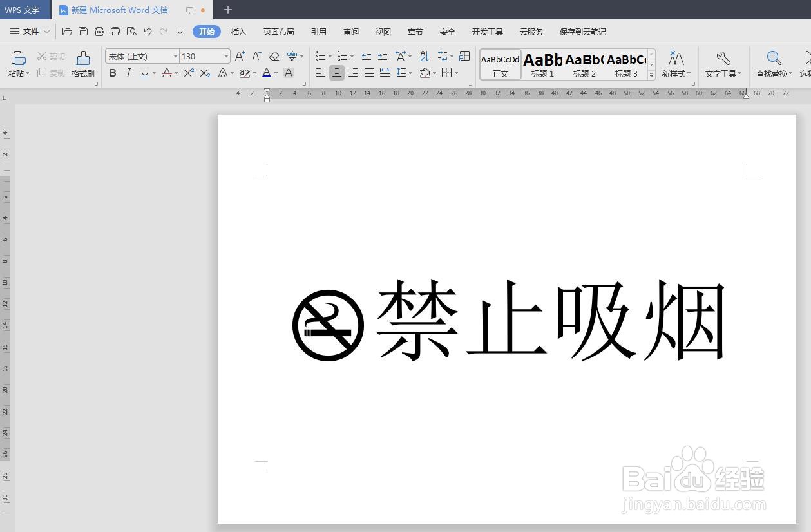Viewport: 811px width, 532px height.
Task: Pick font color with red A button
Action: (267, 73)
